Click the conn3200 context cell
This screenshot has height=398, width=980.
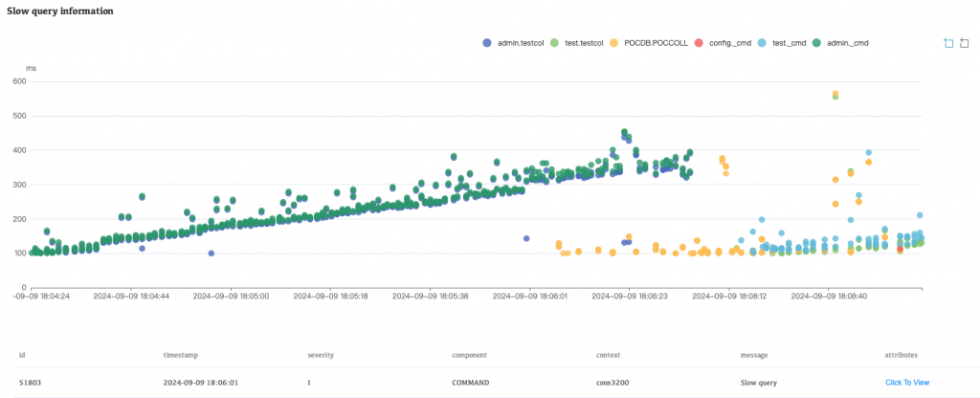point(613,383)
